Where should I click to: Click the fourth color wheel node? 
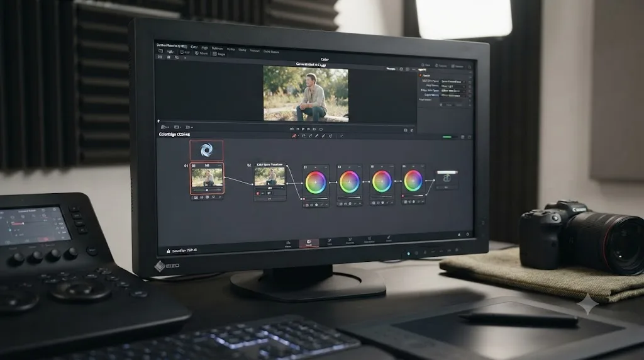[x=413, y=181]
